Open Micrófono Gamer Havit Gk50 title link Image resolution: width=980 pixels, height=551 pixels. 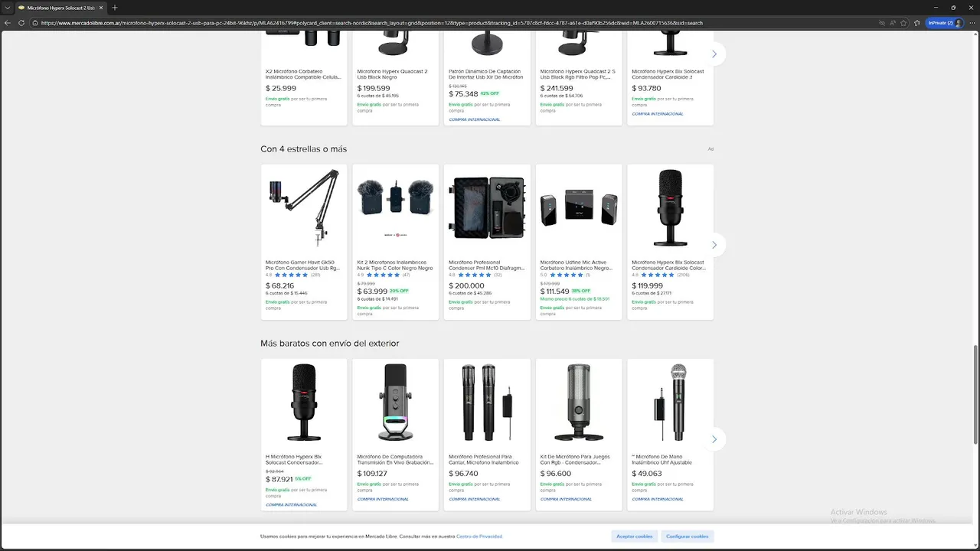click(302, 266)
